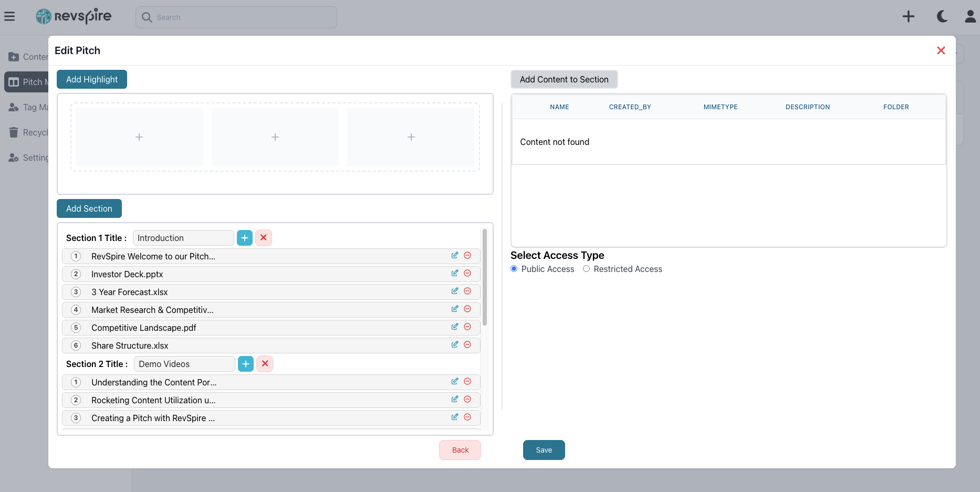
Task: Close the Edit Pitch dialog
Action: (x=941, y=50)
